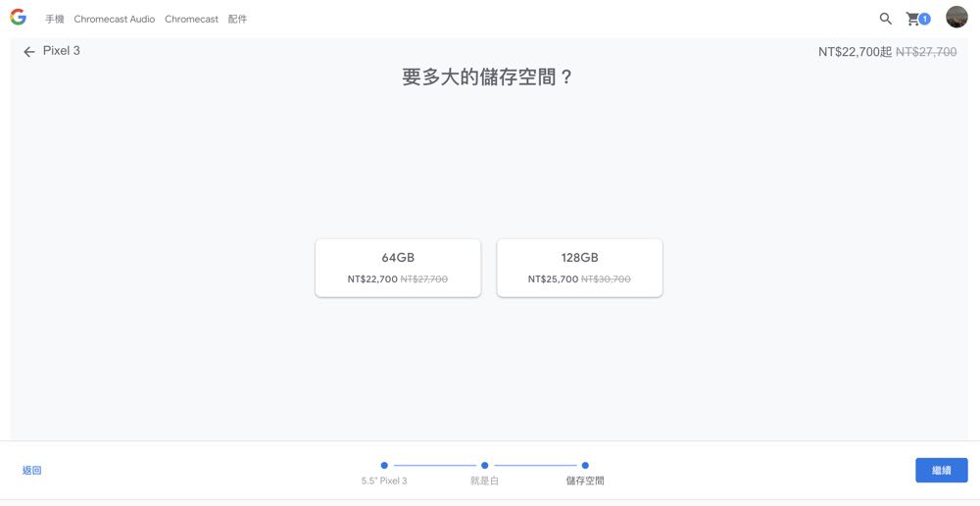The height and width of the screenshot is (506, 980).
Task: Click the struck-through NT$30,700 price
Action: point(606,279)
